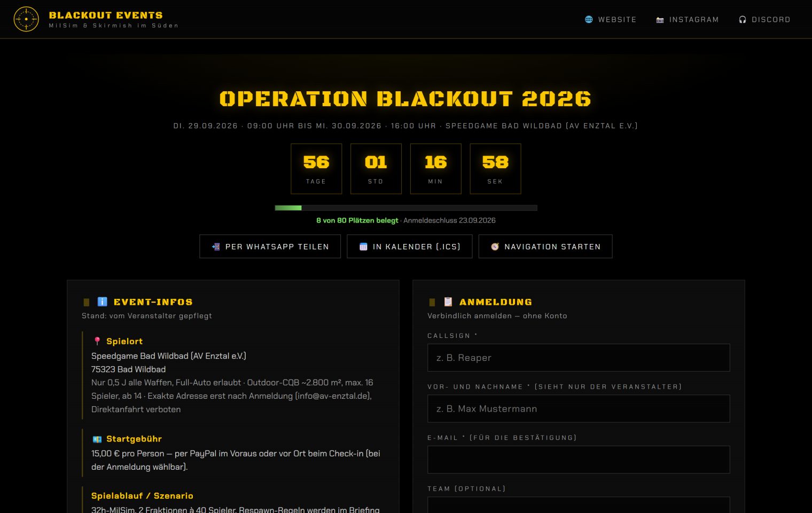Click the red pin icon beside Spielort

pos(97,341)
